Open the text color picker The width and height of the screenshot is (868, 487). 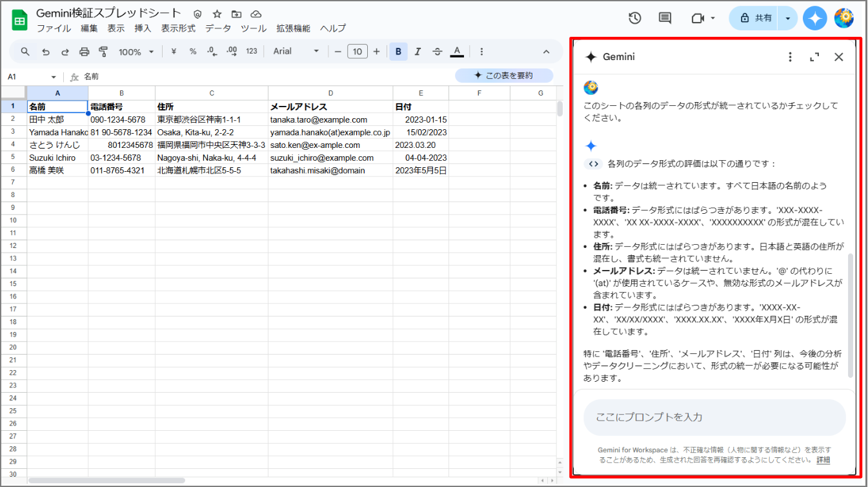tap(457, 52)
